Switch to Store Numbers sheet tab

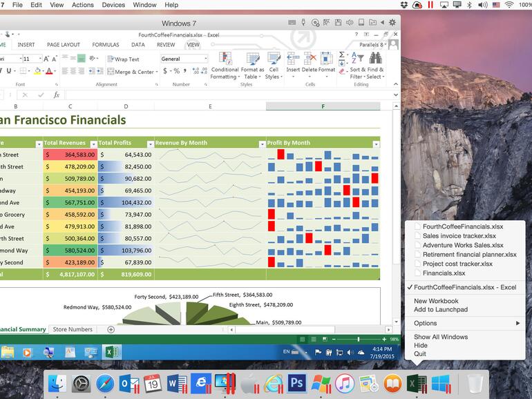[x=73, y=329]
